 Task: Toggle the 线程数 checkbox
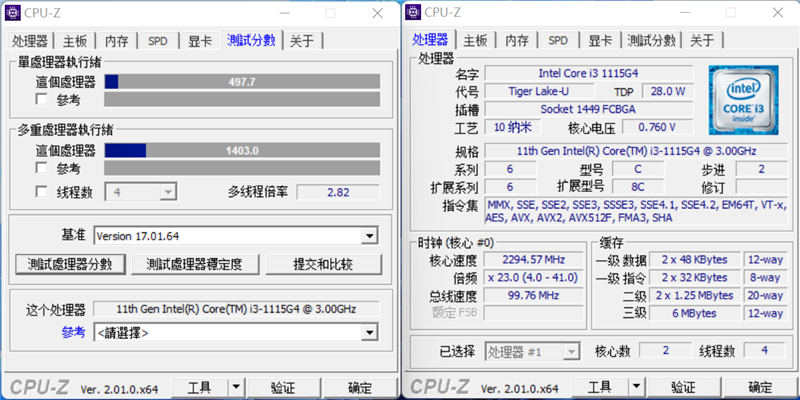pos(41,191)
